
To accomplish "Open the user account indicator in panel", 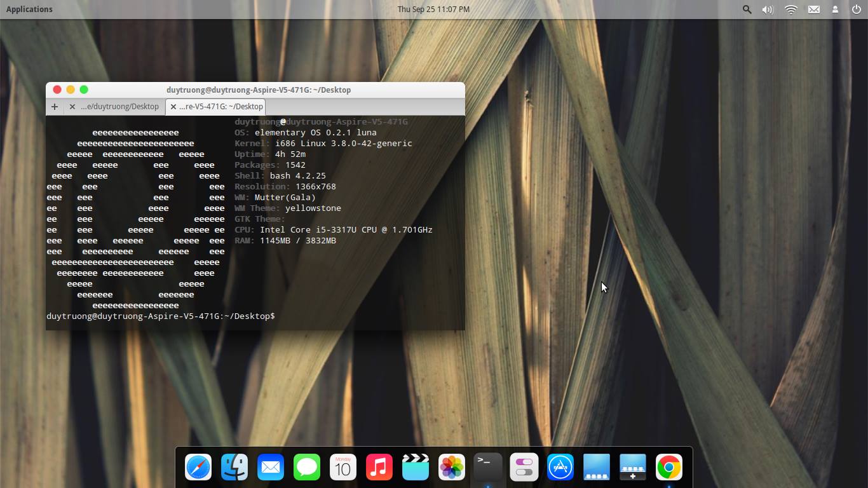I will coord(836,9).
